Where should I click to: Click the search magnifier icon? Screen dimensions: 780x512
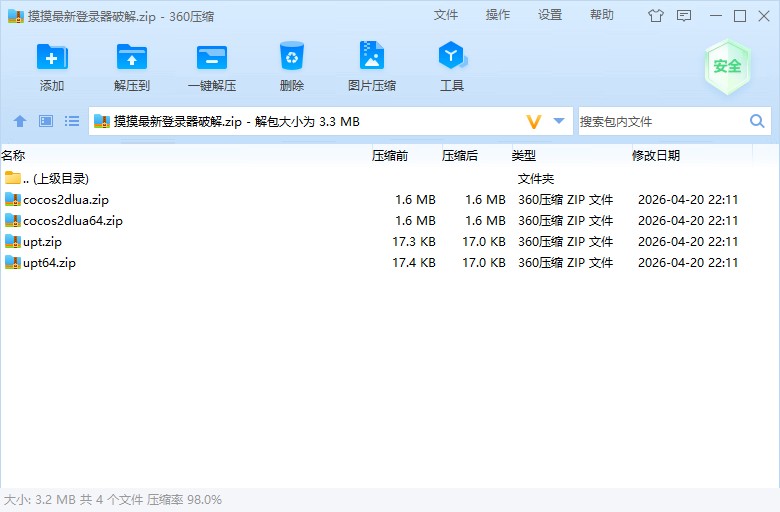coord(757,121)
